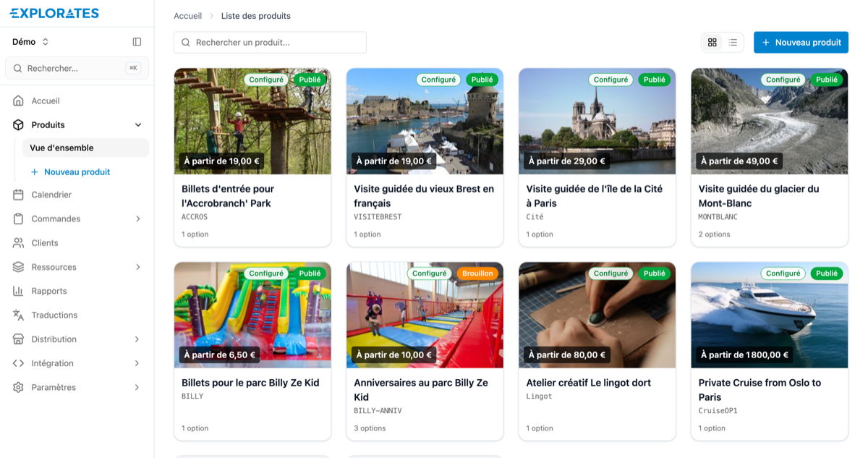
Task: Click the Accueil home icon in sidebar
Action: [x=18, y=101]
